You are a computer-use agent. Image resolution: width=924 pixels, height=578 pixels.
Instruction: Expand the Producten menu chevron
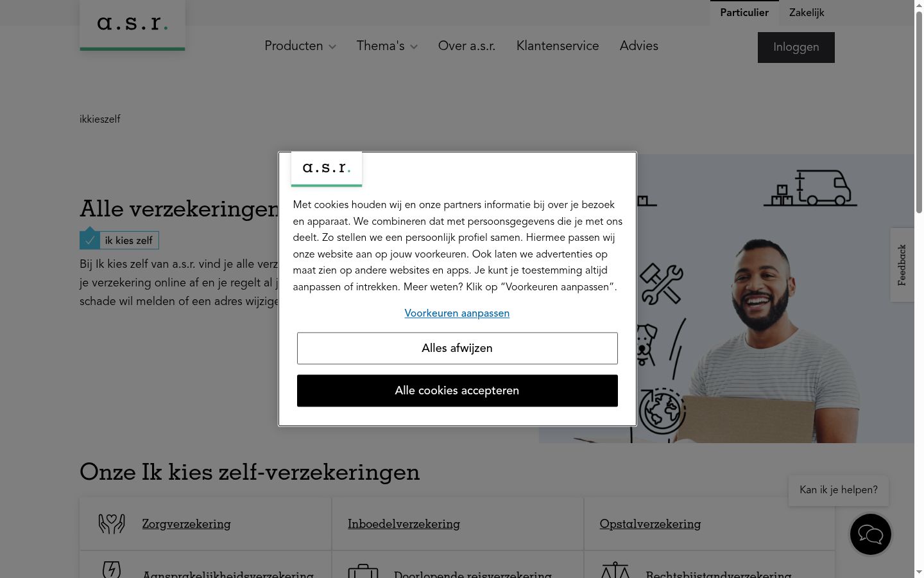click(332, 47)
